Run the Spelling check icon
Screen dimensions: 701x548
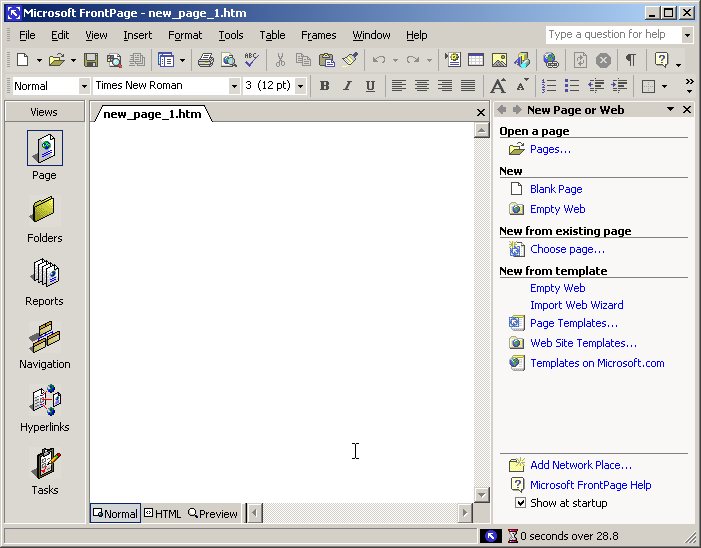coord(252,59)
